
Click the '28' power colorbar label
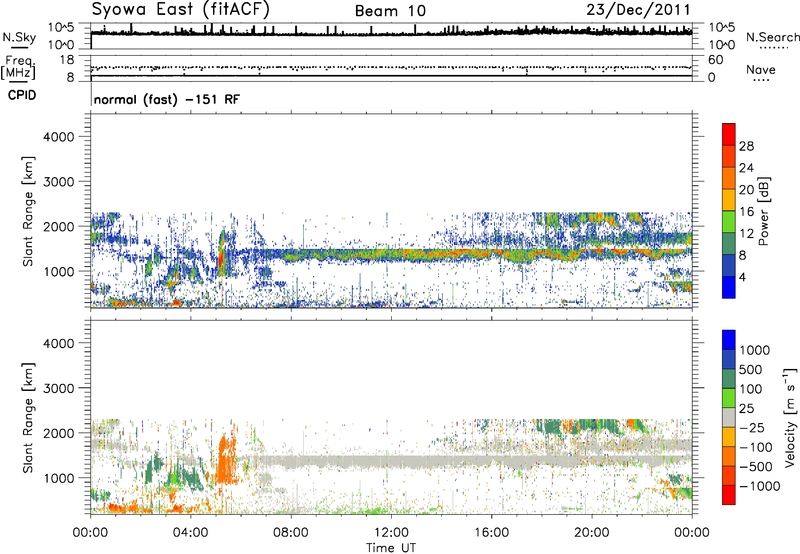point(746,146)
